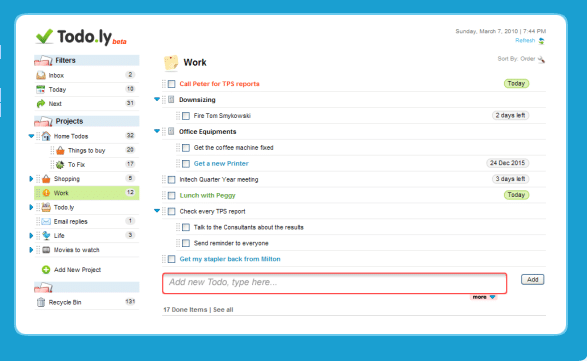Click the Home Todos house icon
The width and height of the screenshot is (587, 361).
[x=46, y=136]
